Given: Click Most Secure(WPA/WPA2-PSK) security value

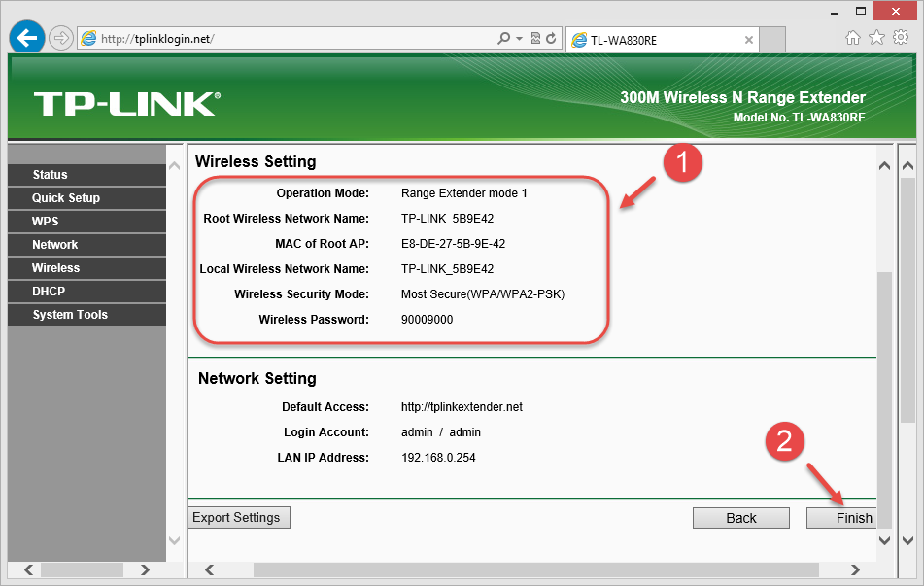Looking at the screenshot, I should pos(483,294).
